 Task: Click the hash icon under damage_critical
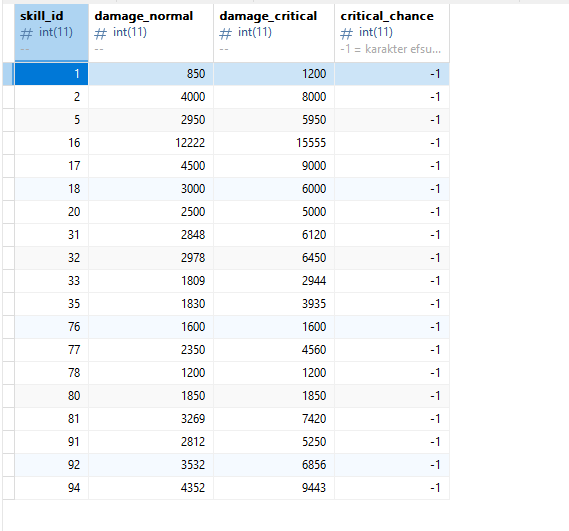point(225,34)
